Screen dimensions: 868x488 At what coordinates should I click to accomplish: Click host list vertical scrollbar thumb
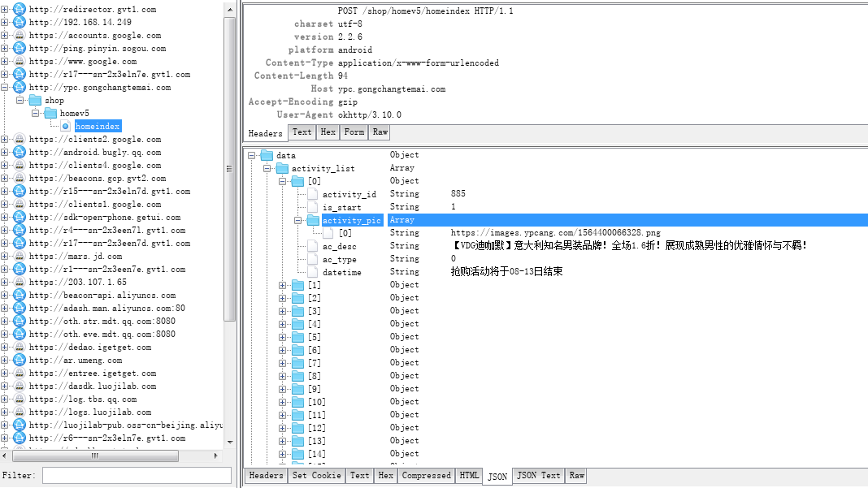tap(230, 169)
